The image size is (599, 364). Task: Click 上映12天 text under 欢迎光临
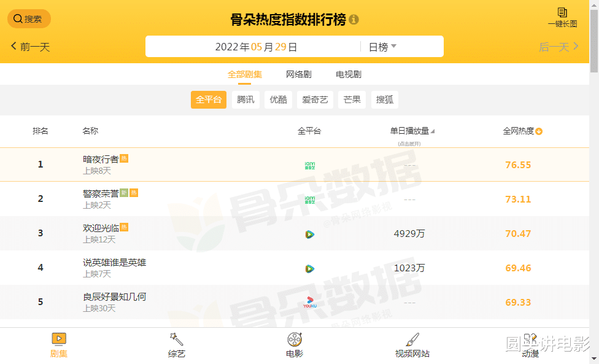point(99,239)
